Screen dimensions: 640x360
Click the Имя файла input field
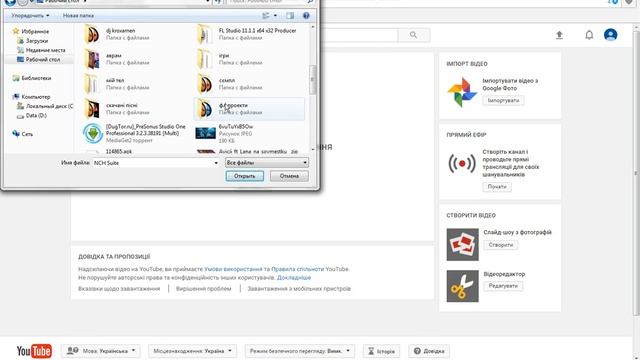153,163
